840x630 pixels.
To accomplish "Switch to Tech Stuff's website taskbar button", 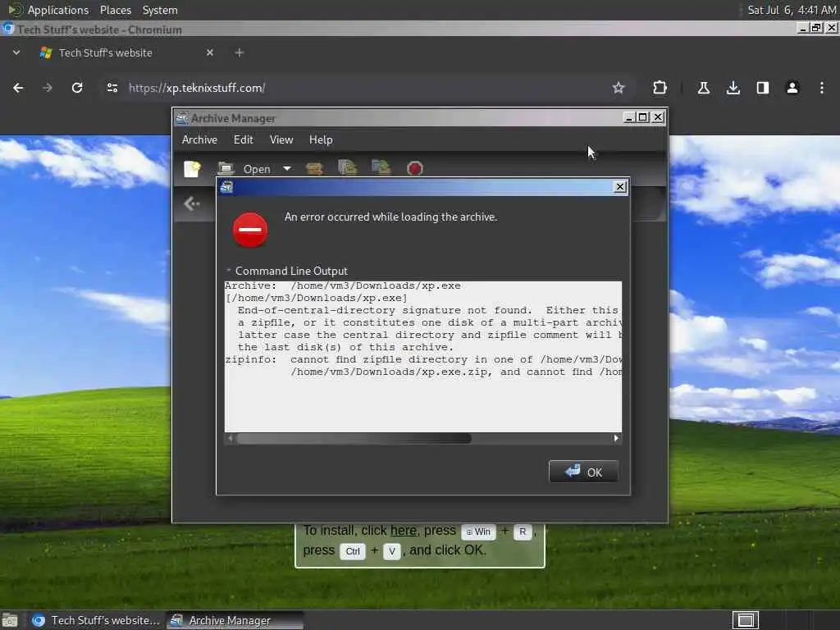I will tap(95, 620).
